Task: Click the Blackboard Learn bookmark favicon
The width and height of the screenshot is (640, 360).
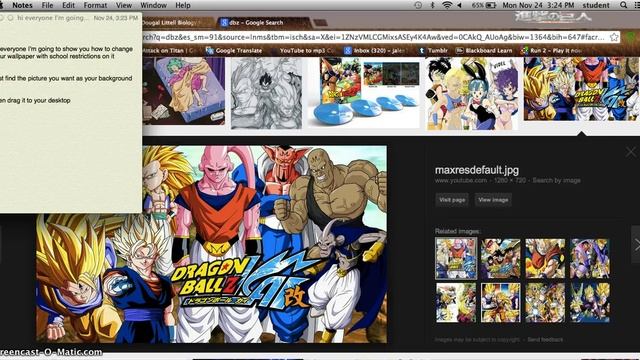Action: pyautogui.click(x=460, y=51)
